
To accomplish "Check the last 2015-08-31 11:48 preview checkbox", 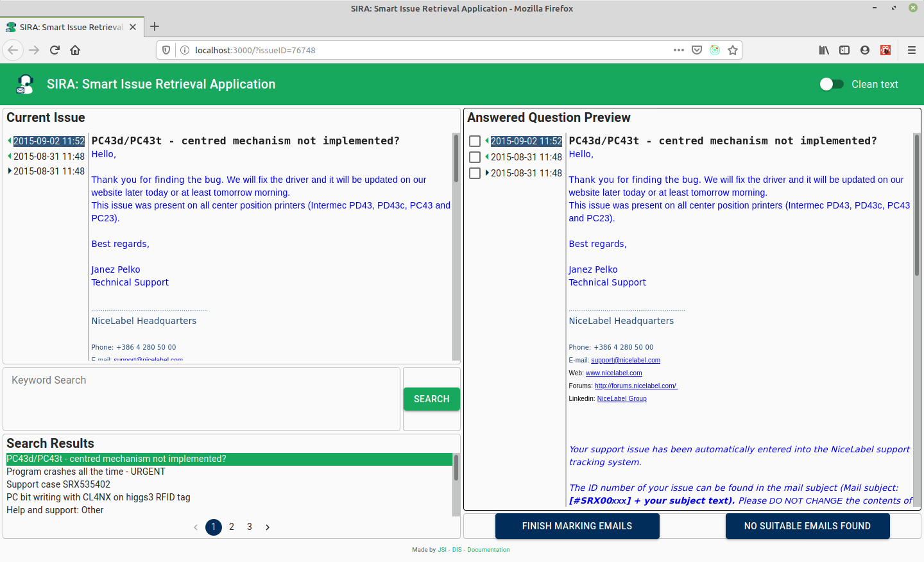I will (475, 173).
